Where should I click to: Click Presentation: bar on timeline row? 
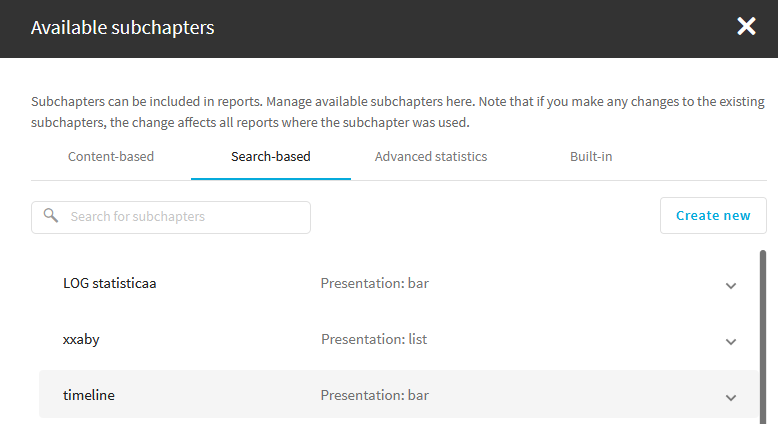tap(375, 395)
